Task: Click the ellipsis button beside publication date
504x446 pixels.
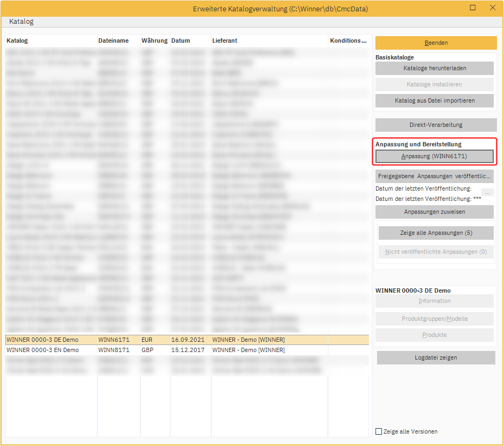Action: click(x=487, y=192)
